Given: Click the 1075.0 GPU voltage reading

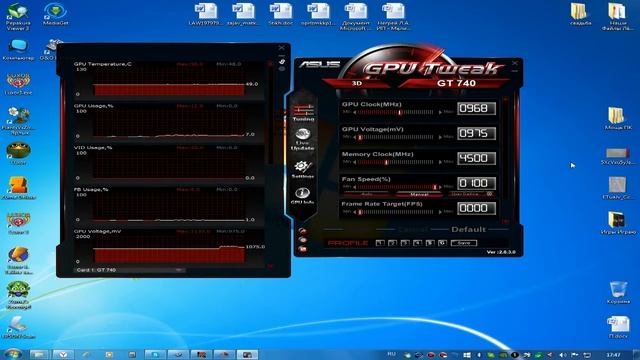Looking at the screenshot, I should 256,247.
